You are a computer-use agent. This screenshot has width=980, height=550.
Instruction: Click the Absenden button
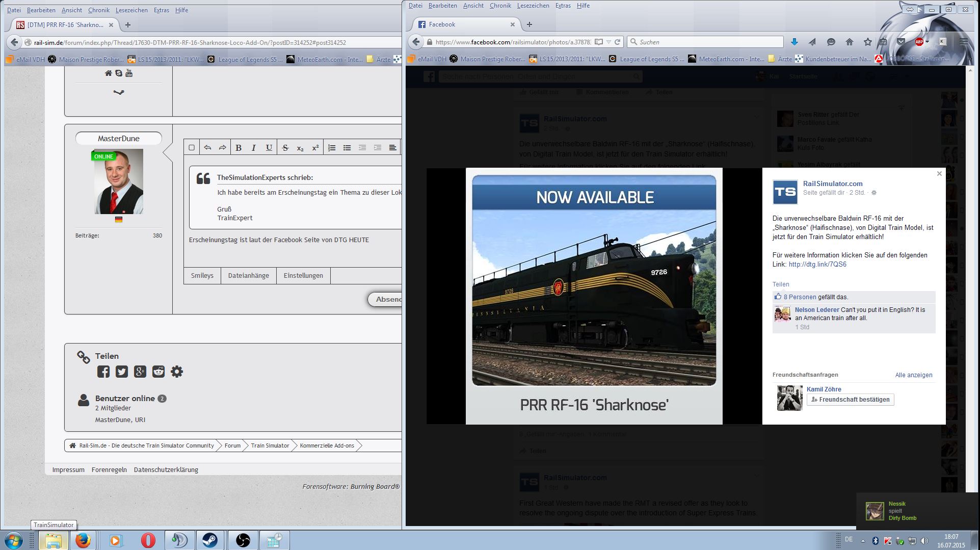(x=385, y=299)
